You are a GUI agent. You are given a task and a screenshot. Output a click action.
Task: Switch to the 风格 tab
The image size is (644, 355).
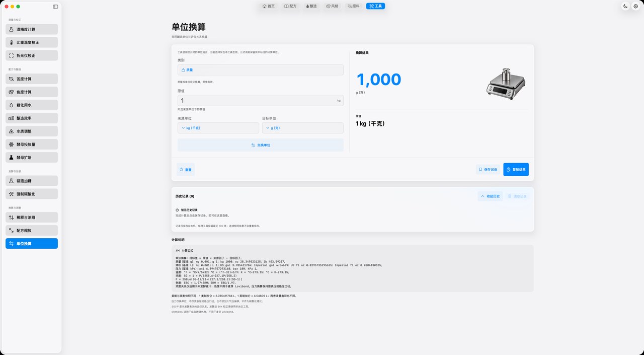tap(332, 6)
